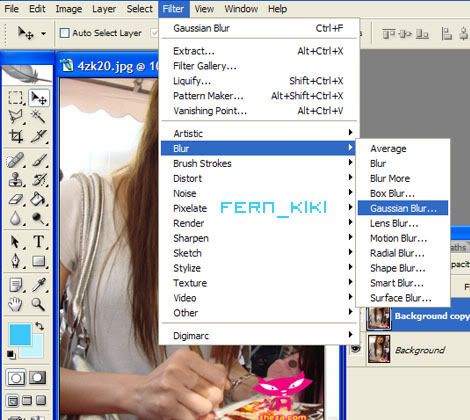470x420 pixels.
Task: Select the Eyedropper tool
Action: point(39,285)
